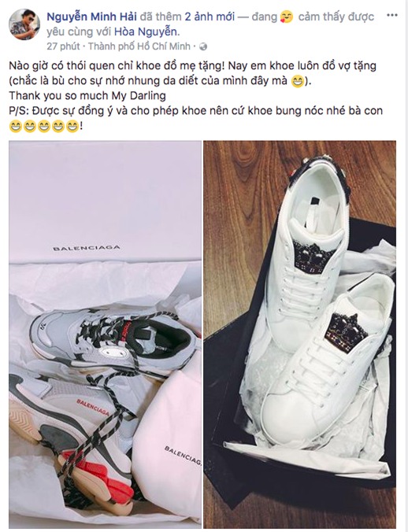Screen dimensions: 408x532
Task: Click the '27 phút' post timestamp
Action: pos(63,46)
